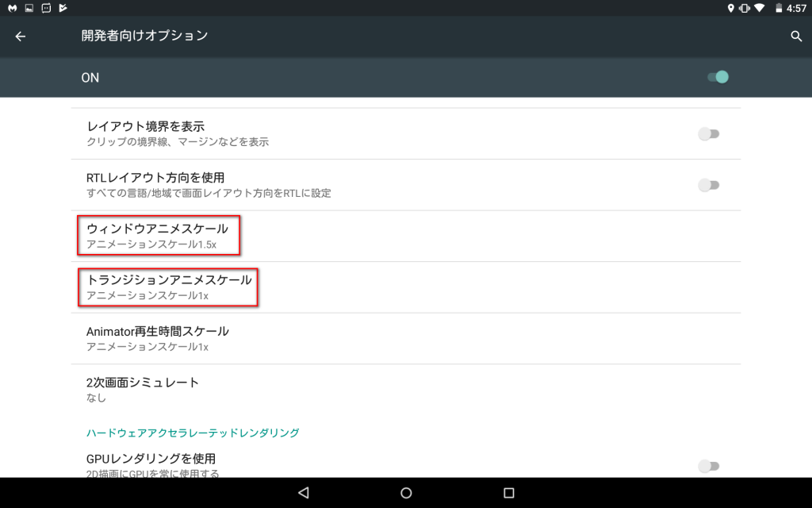
Task: Tap the Wi-Fi status icon
Action: [x=759, y=8]
